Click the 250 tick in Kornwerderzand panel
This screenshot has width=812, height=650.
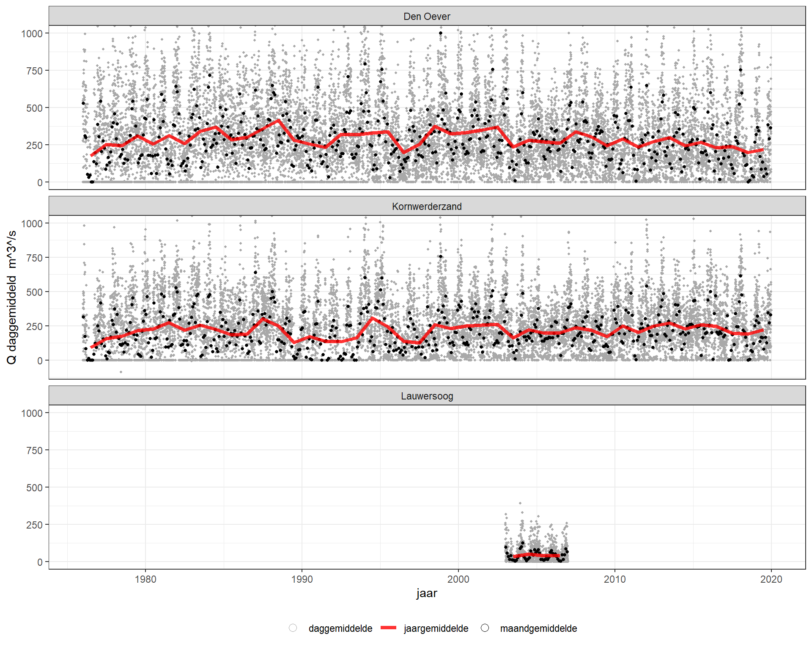(35, 326)
